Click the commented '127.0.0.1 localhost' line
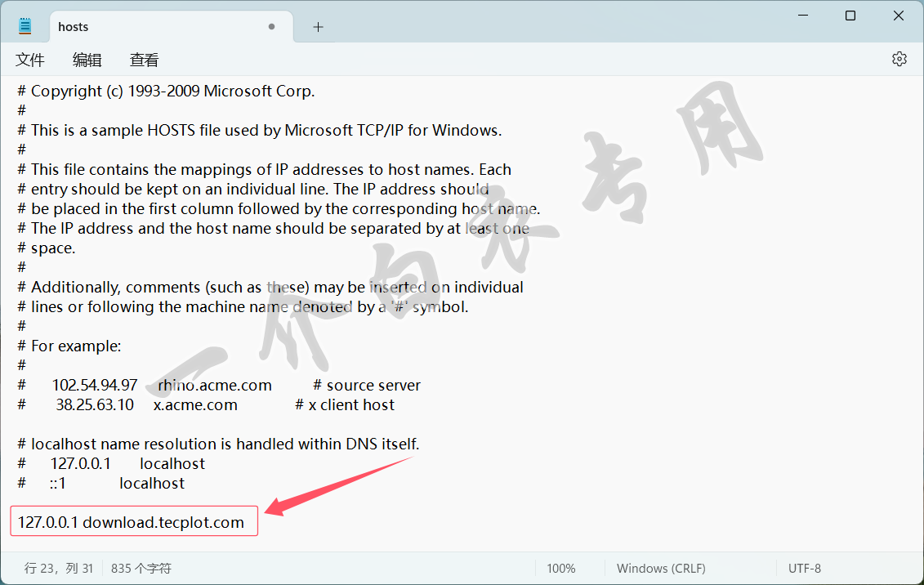 111,463
